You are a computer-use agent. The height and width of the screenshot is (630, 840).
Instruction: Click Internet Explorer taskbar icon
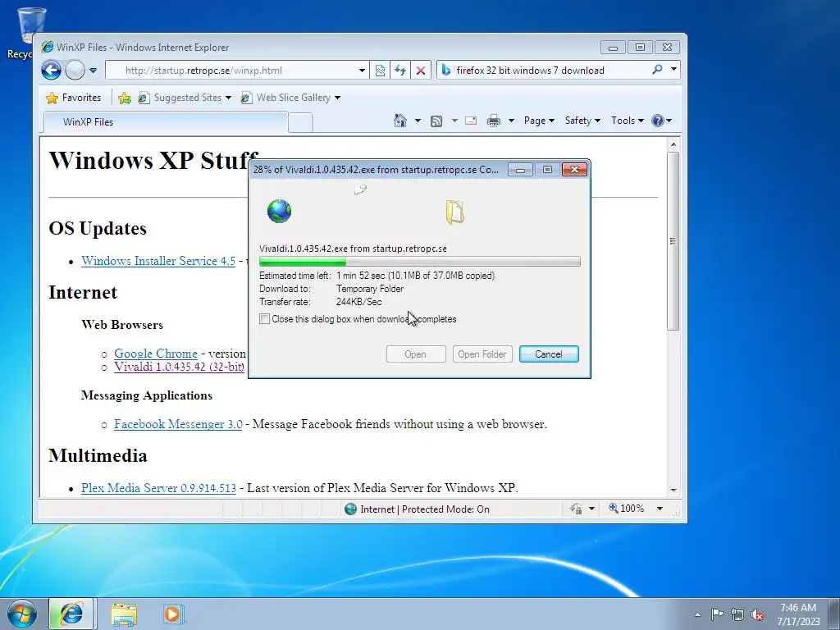click(x=71, y=614)
